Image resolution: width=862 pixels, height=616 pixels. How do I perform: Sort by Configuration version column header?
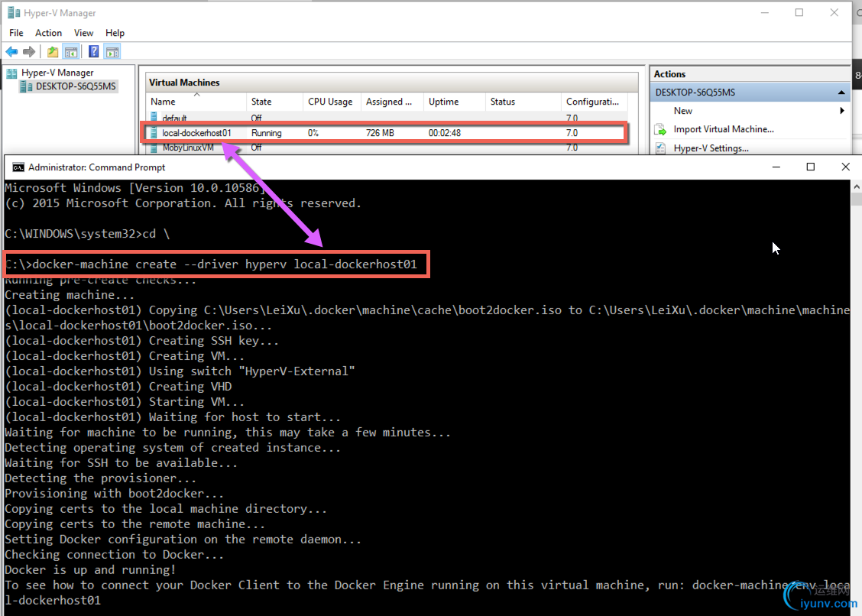pyautogui.click(x=594, y=102)
